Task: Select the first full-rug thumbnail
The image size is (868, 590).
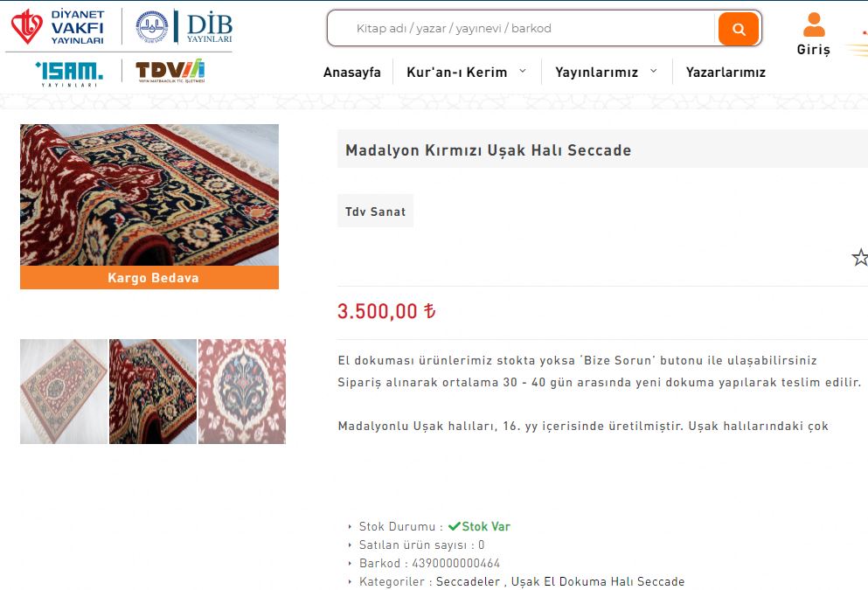Action: (x=64, y=392)
